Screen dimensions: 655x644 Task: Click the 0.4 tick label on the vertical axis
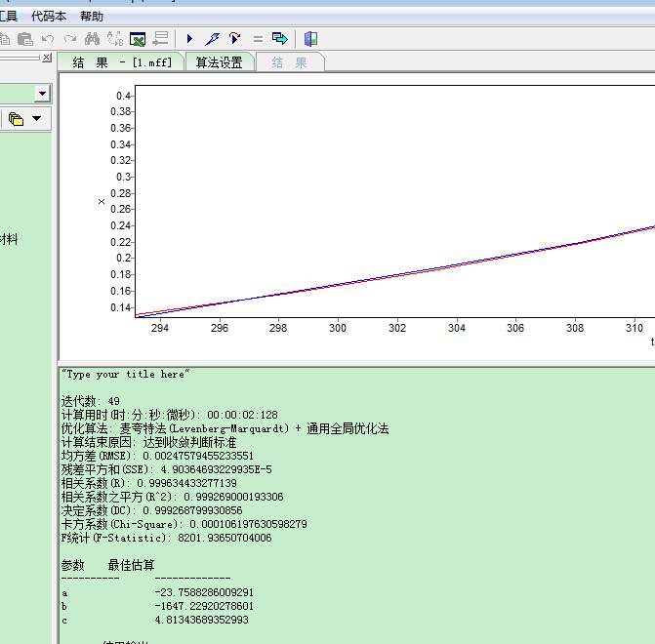click(x=123, y=96)
